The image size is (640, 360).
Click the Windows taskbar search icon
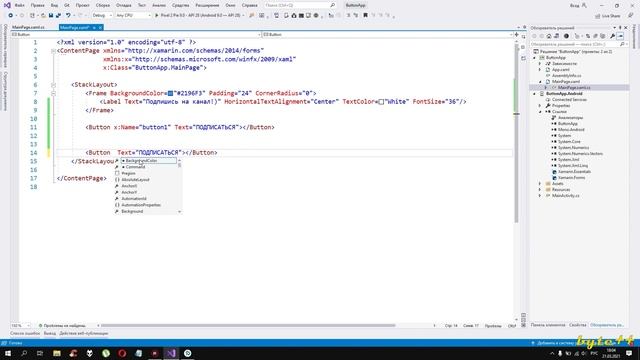click(x=24, y=353)
